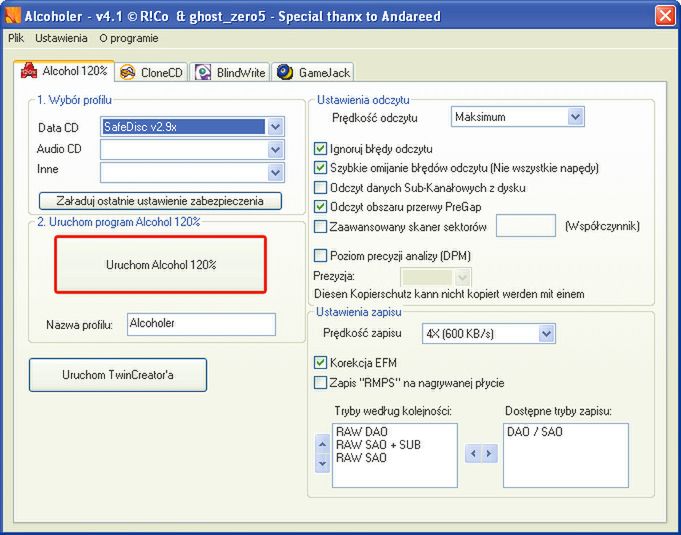This screenshot has height=535, width=681.
Task: Click the Alcohol 120% tab icon
Action: coord(29,71)
